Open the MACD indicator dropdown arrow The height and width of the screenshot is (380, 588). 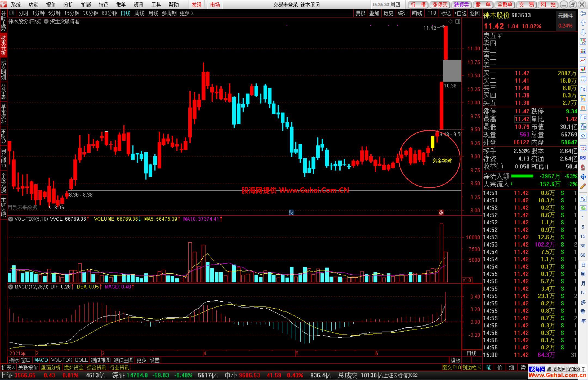click(x=10, y=287)
